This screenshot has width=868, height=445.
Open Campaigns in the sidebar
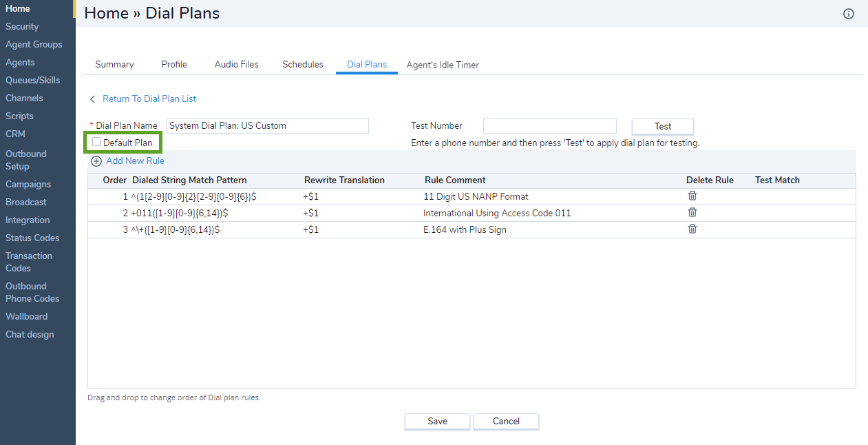[28, 185]
